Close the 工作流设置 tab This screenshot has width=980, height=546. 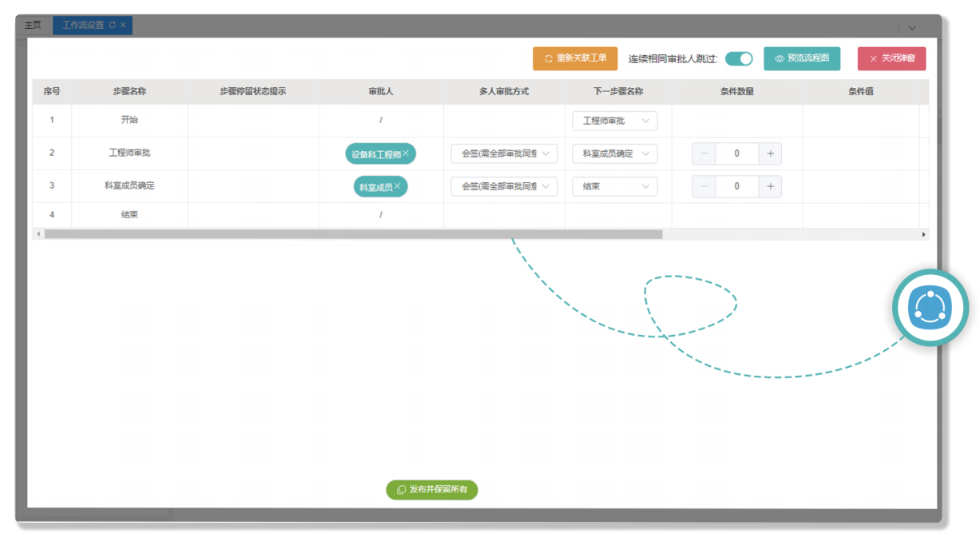123,26
